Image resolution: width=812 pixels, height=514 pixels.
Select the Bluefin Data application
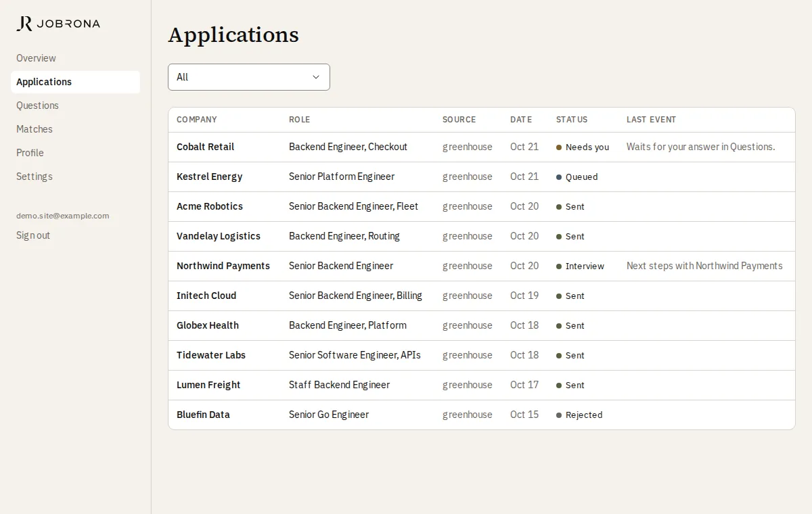pyautogui.click(x=482, y=415)
